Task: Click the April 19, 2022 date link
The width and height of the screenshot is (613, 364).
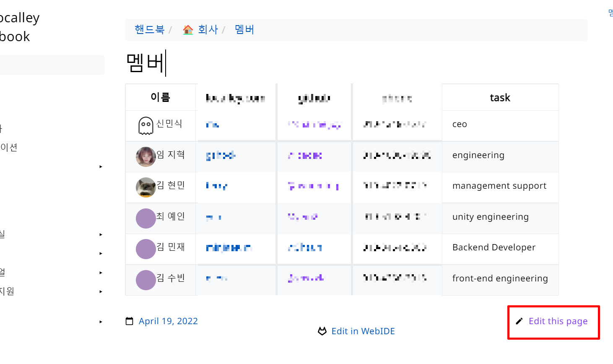Action: (168, 321)
